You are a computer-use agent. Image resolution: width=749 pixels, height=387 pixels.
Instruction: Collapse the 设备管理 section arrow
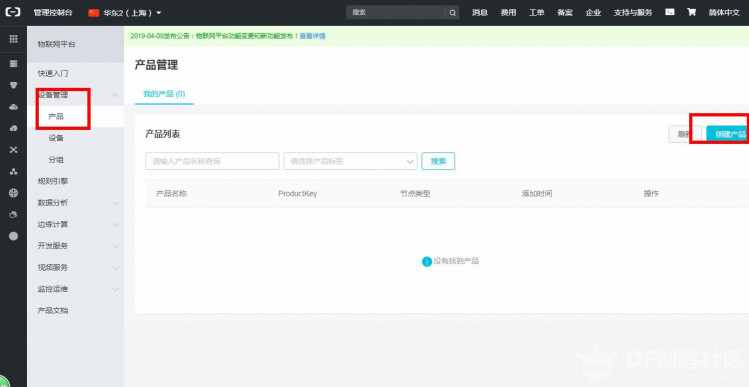coord(115,95)
